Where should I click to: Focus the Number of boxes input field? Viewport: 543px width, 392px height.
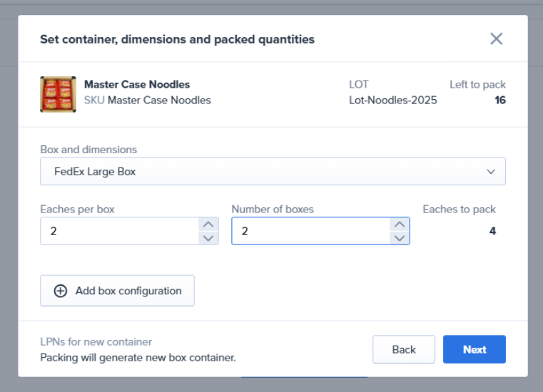click(x=310, y=231)
